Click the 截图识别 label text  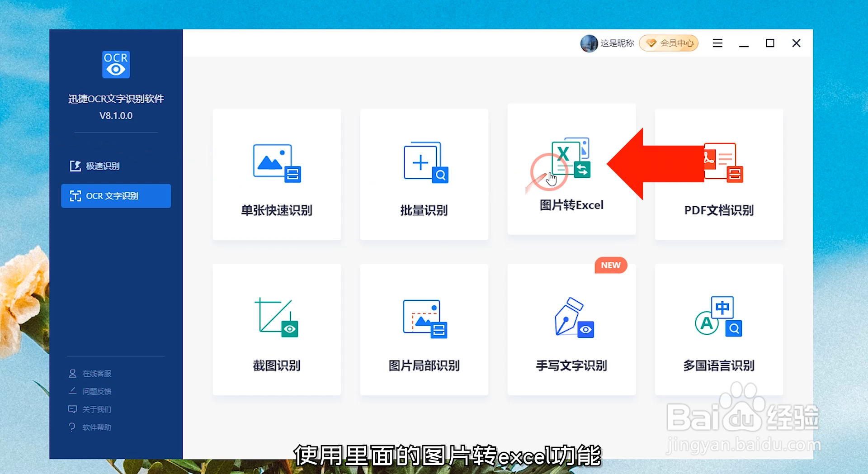[277, 365]
